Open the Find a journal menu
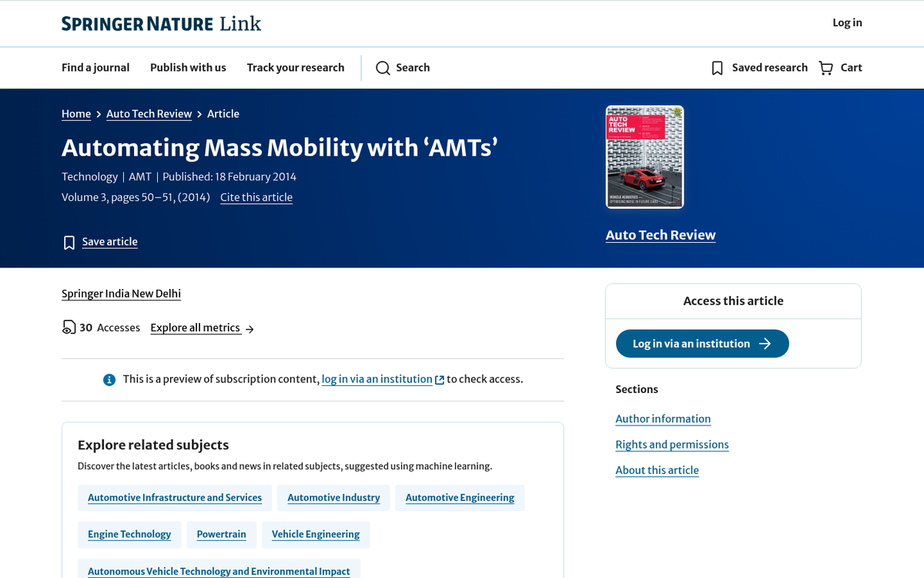924x578 pixels. pos(95,68)
